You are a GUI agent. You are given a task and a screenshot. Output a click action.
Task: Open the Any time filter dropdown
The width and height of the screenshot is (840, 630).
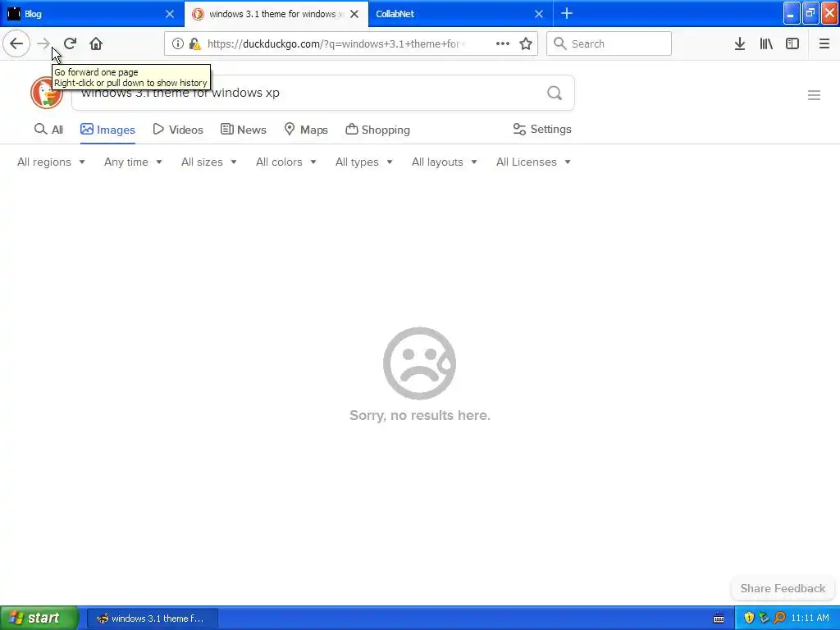tap(133, 162)
